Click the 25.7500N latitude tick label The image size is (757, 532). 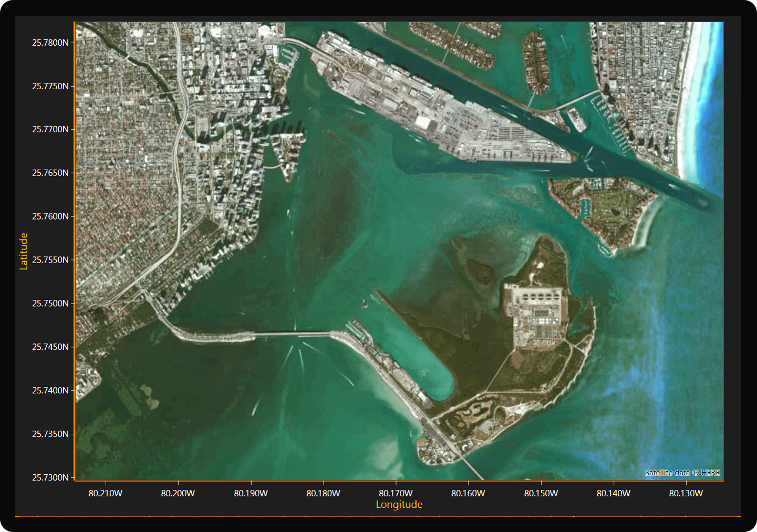[x=50, y=304]
